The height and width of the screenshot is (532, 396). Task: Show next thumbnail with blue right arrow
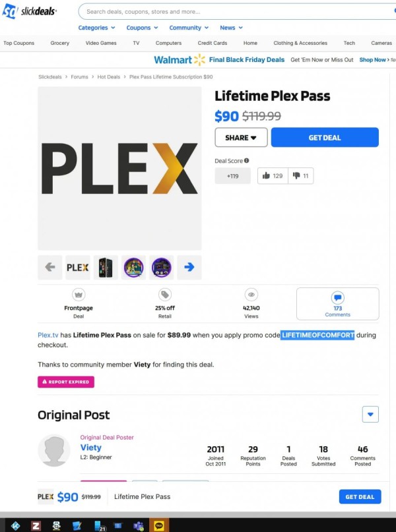tap(189, 268)
